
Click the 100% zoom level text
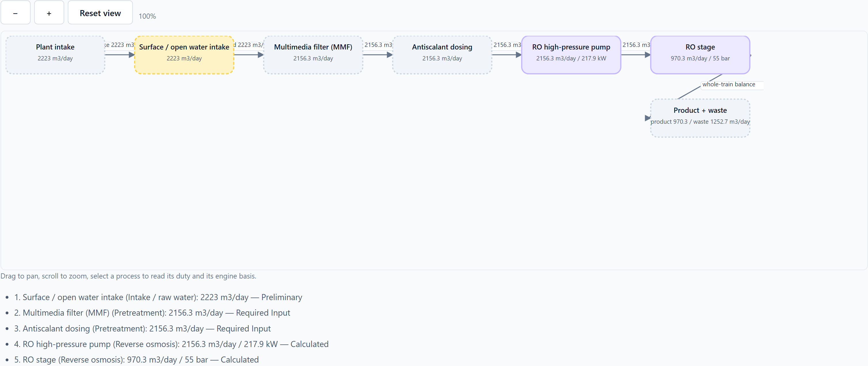click(x=147, y=16)
